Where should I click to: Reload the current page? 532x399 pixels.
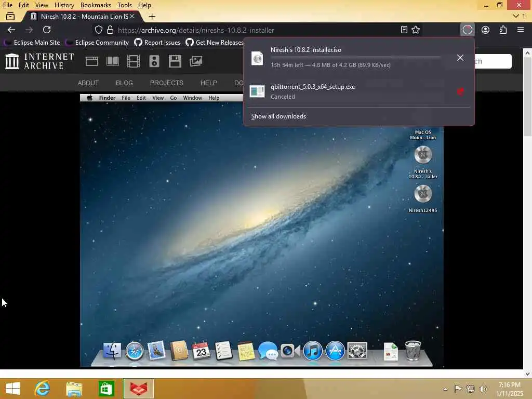pyautogui.click(x=47, y=30)
